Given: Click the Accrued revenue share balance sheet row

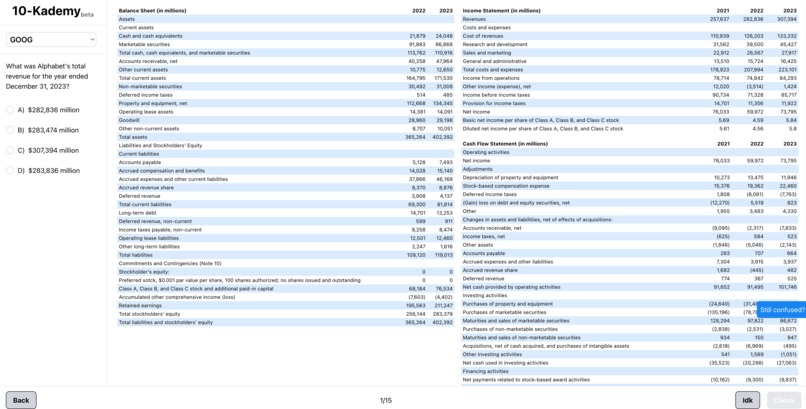Looking at the screenshot, I should [286, 188].
